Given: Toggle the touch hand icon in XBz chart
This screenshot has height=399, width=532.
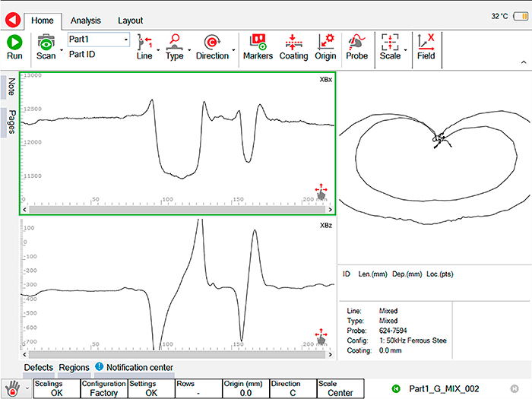Looking at the screenshot, I should (320, 337).
